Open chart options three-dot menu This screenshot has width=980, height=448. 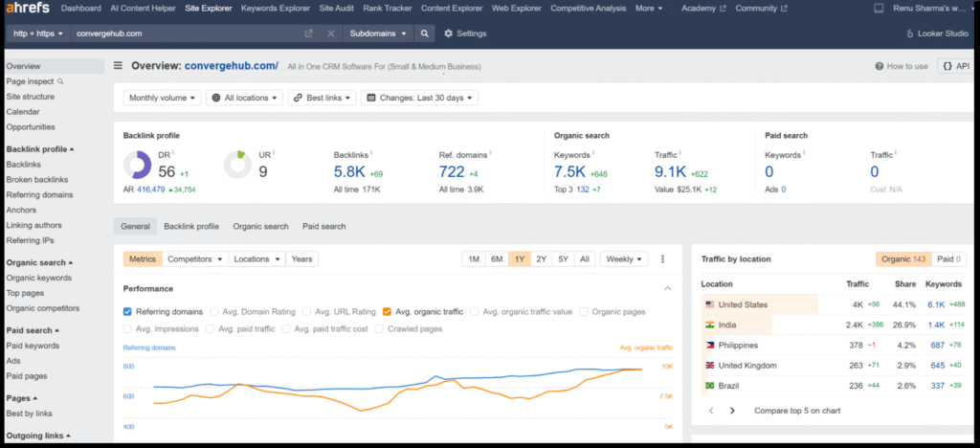coord(662,259)
